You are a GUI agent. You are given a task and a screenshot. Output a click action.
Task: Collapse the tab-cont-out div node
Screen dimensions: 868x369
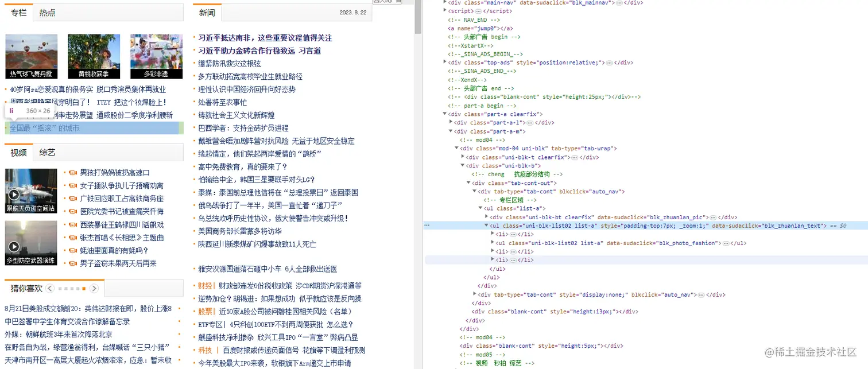pyautogui.click(x=468, y=183)
